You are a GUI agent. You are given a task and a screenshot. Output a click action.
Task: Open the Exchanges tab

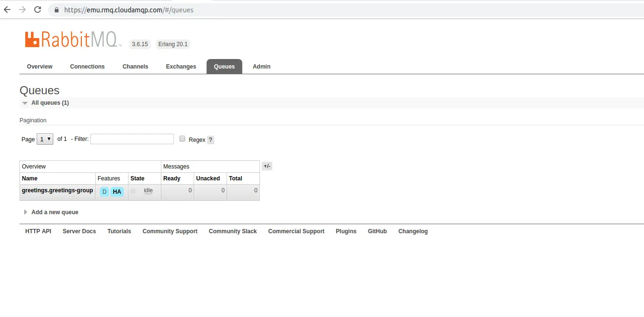click(181, 67)
